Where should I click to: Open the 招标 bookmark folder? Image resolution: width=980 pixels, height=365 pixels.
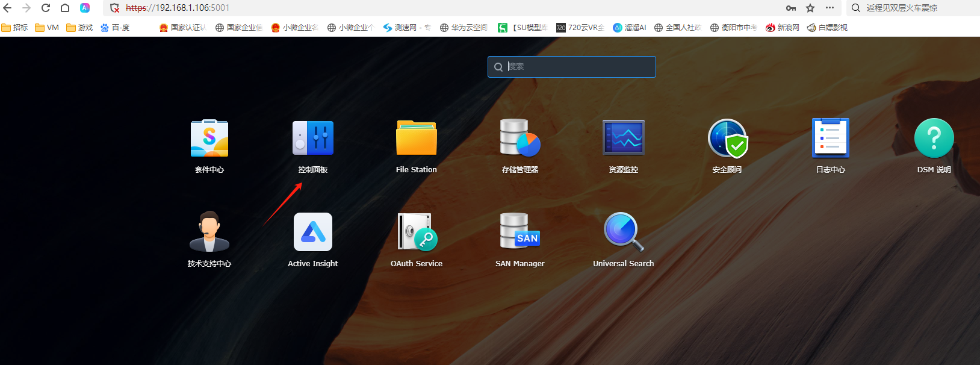point(14,28)
